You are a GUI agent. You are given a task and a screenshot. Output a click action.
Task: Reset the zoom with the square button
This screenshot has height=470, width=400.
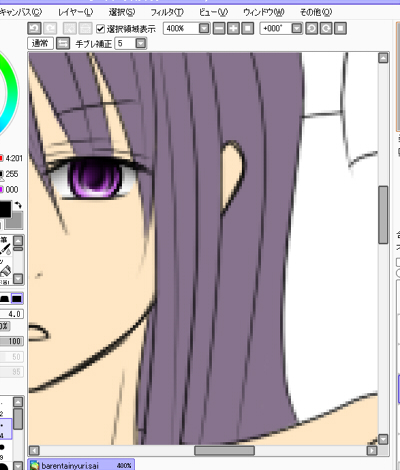point(248,28)
